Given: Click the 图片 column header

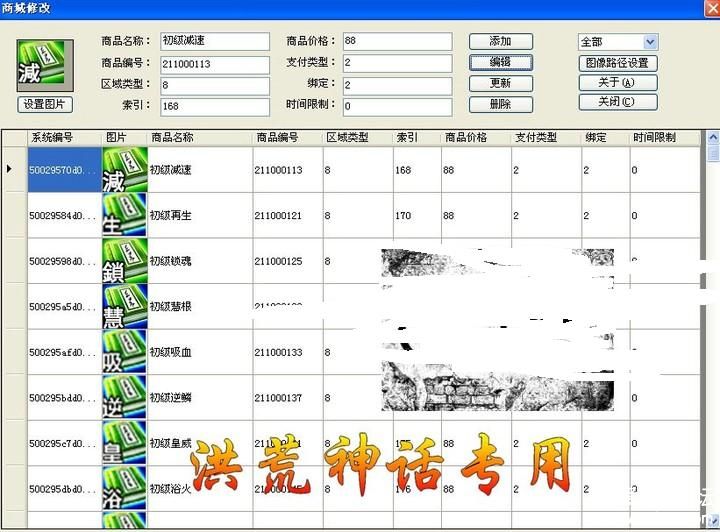Looking at the screenshot, I should pyautogui.click(x=124, y=137).
